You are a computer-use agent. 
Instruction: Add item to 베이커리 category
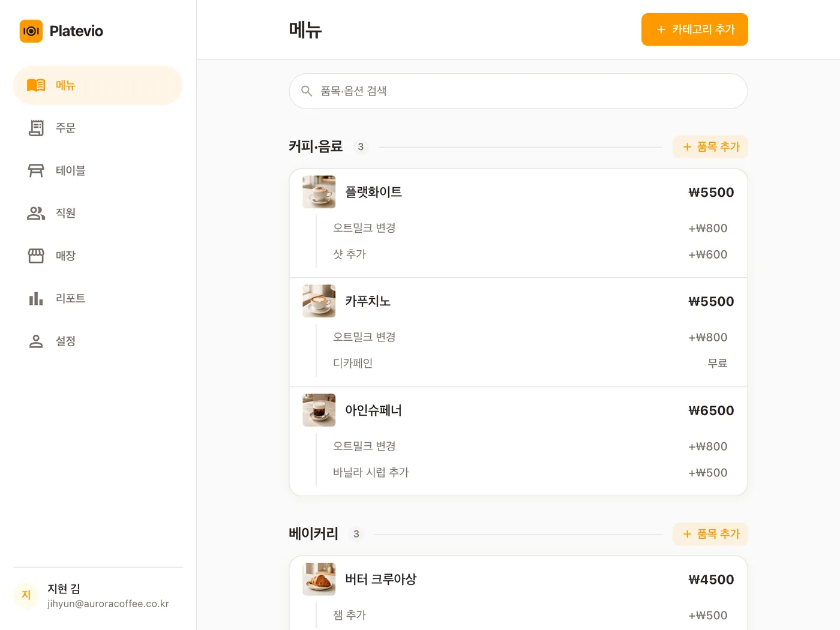[x=710, y=534]
